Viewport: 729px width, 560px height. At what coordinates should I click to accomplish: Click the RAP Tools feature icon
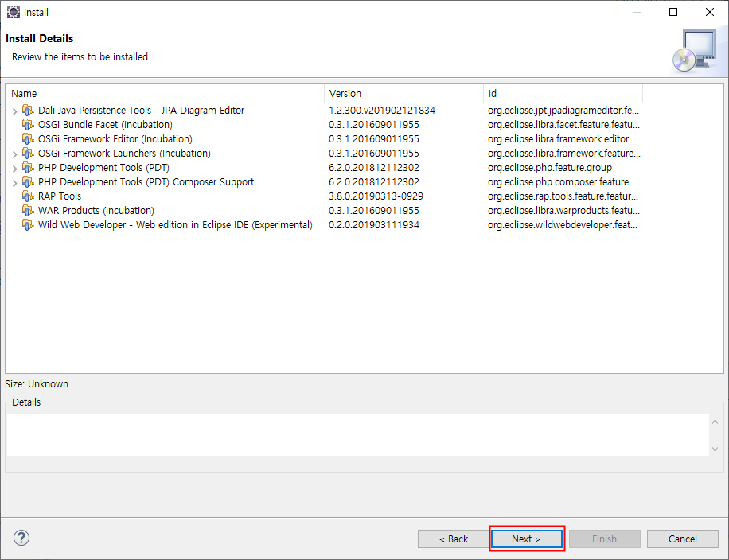(x=28, y=196)
